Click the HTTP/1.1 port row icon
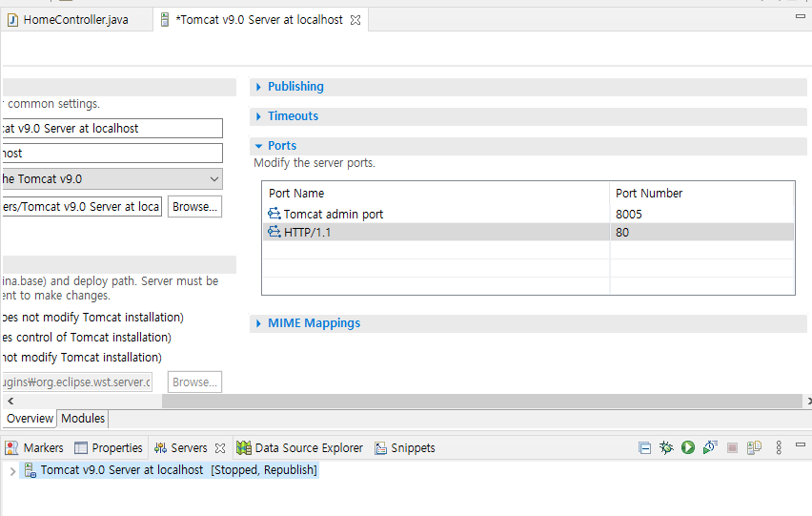The image size is (812, 516). pos(274,232)
